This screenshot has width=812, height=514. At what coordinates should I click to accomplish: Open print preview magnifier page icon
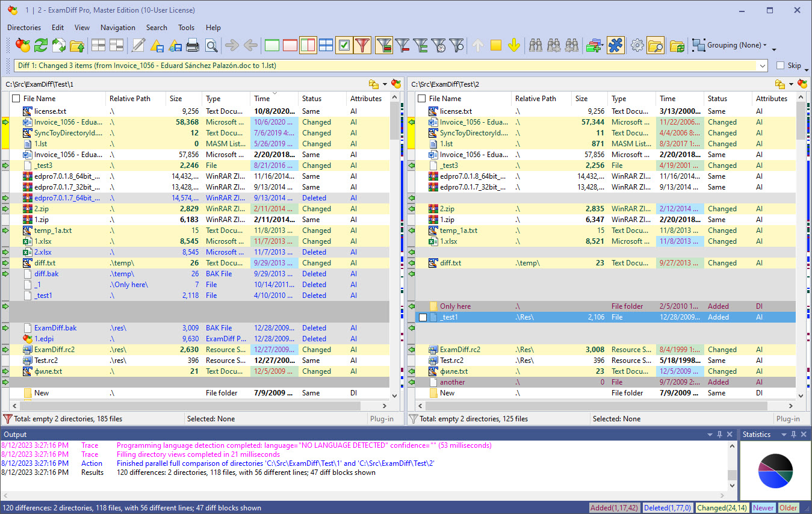211,45
